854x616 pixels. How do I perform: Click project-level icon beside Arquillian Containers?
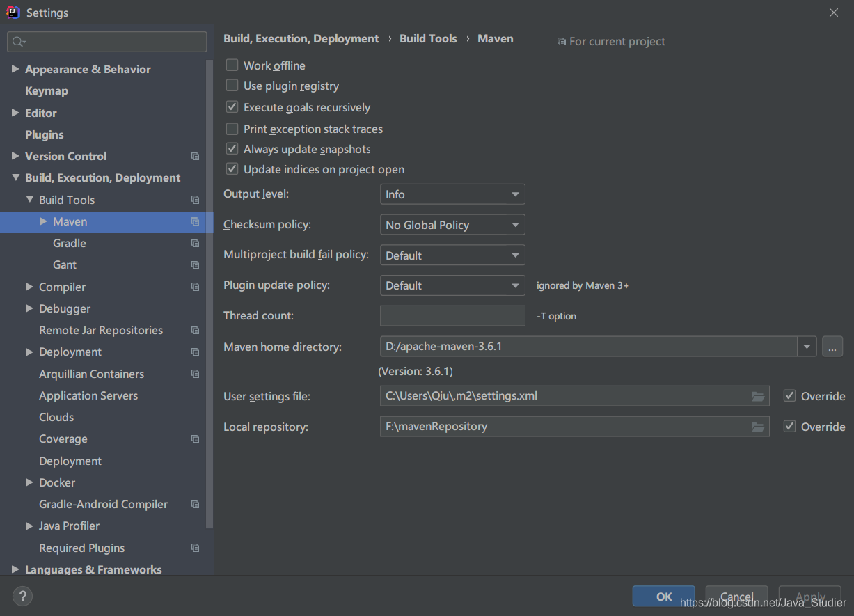196,374
